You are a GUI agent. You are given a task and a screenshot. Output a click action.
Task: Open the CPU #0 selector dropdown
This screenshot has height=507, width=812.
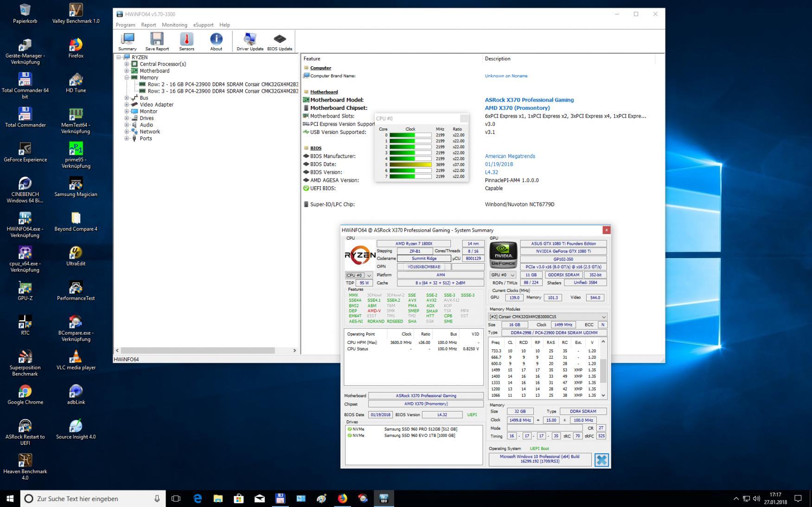coord(358,275)
